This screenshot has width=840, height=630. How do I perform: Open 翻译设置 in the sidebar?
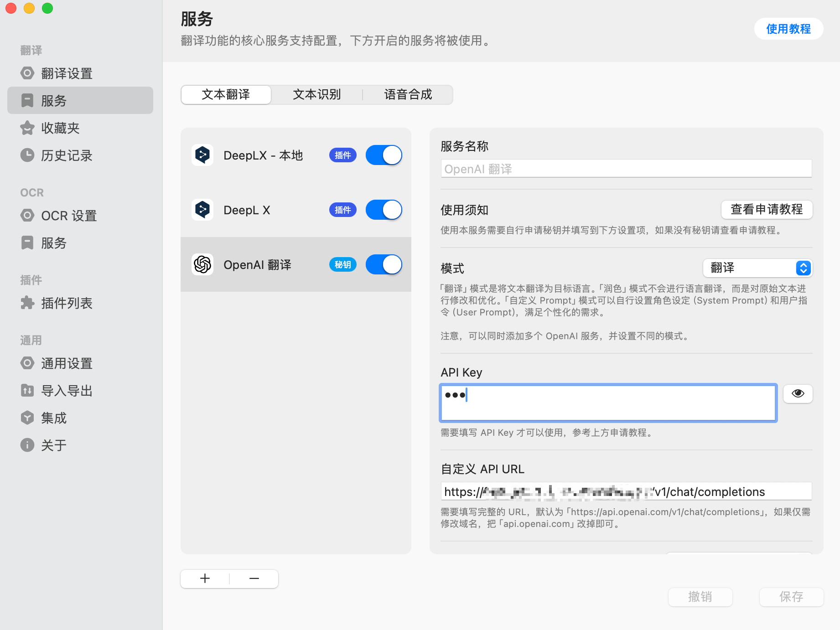(x=80, y=73)
